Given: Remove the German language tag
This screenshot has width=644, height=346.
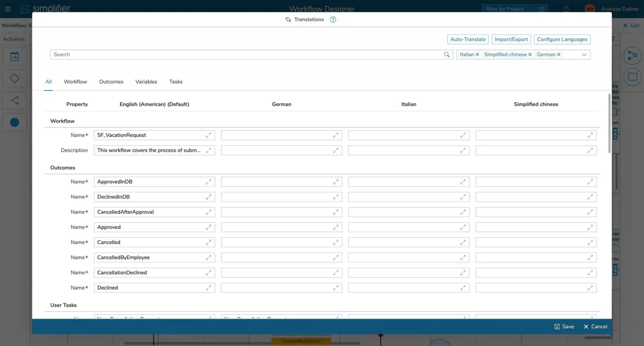Looking at the screenshot, I should 559,54.
